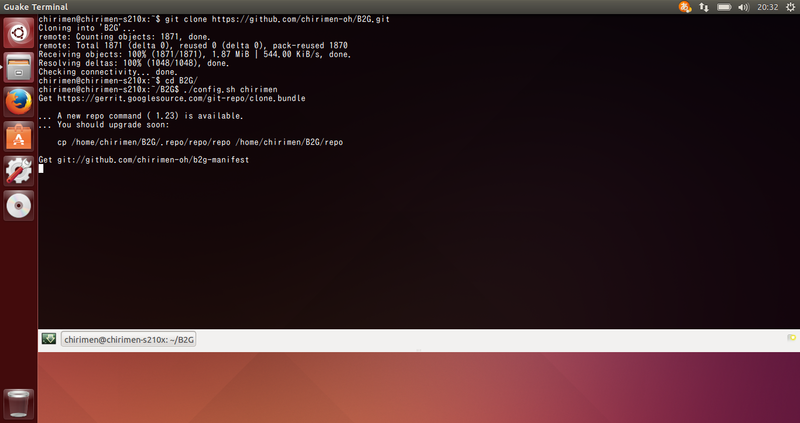Open the network connection indicator
800x423 pixels.
pos(704,7)
